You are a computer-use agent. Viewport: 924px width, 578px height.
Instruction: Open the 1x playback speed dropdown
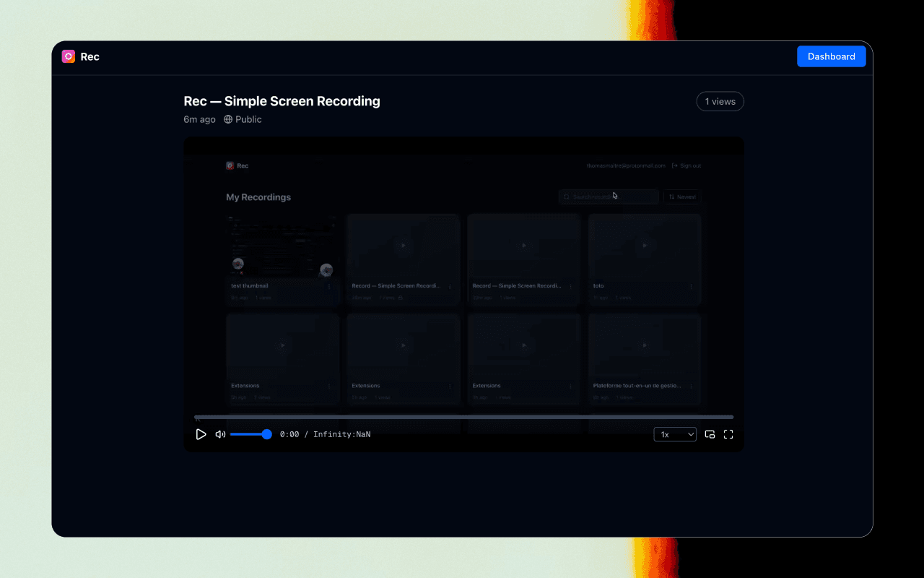674,433
